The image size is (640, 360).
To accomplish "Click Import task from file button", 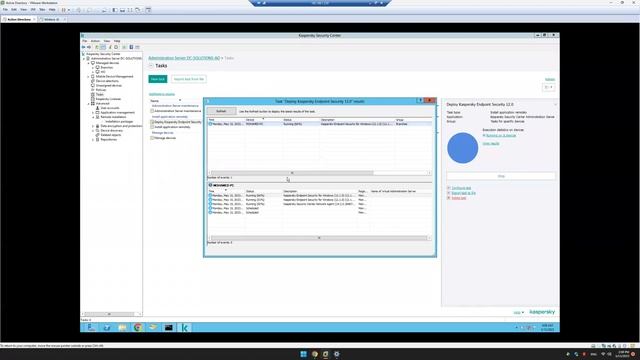I will (x=189, y=79).
